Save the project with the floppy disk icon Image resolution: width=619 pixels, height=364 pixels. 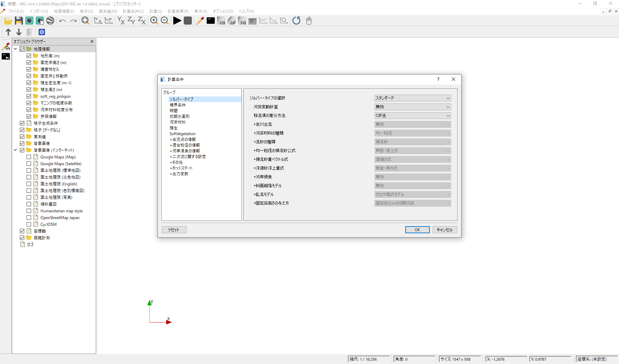(x=19, y=21)
